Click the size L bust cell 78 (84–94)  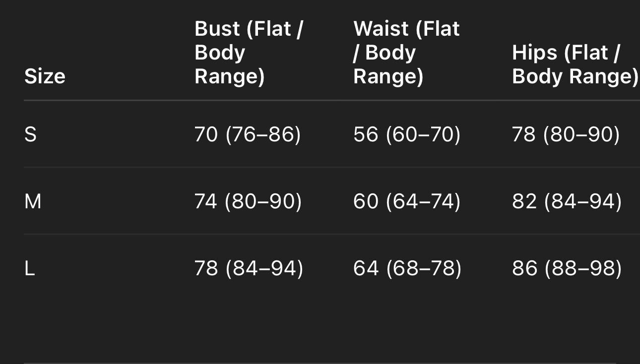coord(249,268)
